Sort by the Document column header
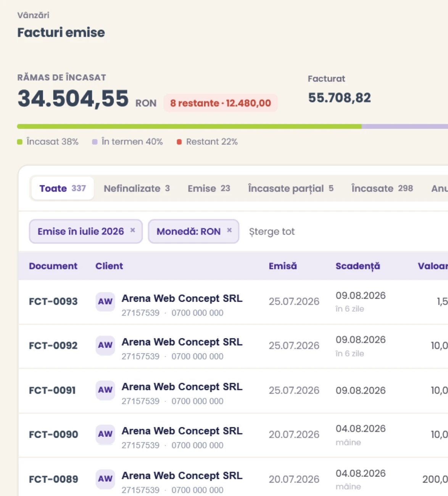 53,266
